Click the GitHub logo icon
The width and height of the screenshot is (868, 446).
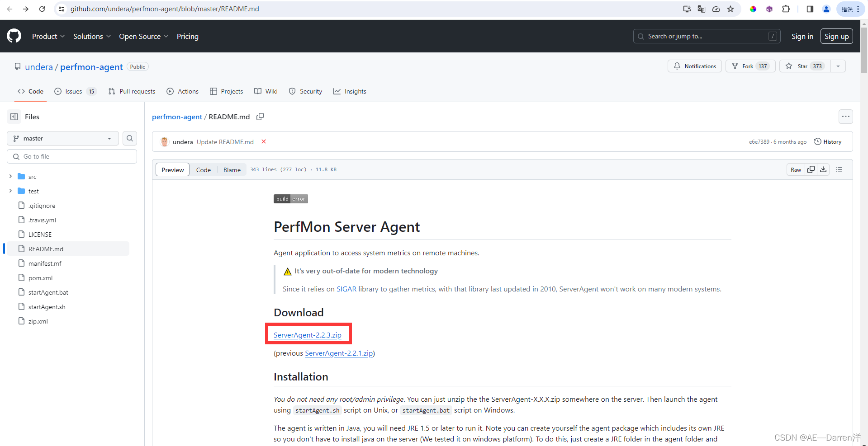pyautogui.click(x=14, y=36)
